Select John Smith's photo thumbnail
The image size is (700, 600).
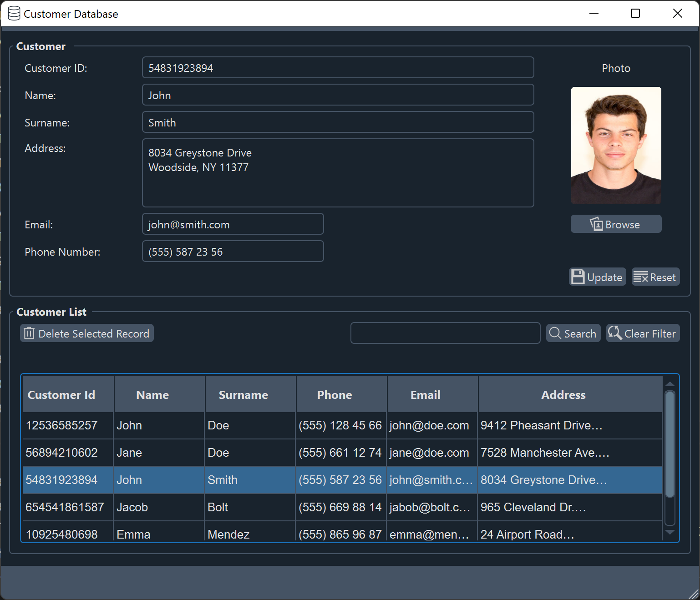pyautogui.click(x=616, y=146)
